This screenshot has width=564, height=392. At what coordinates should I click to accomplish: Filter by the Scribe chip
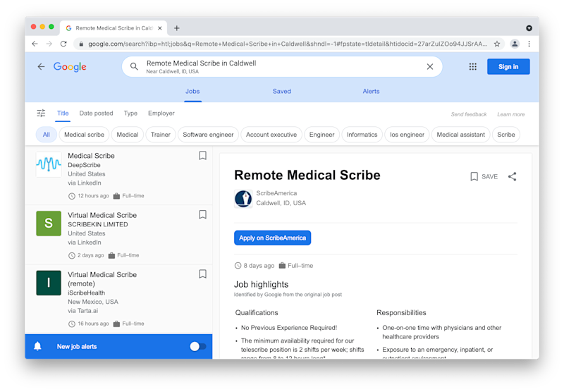tap(505, 135)
